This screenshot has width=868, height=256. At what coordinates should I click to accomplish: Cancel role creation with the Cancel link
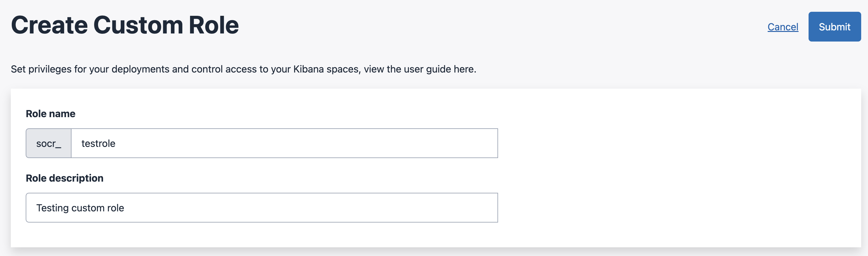coord(783,27)
